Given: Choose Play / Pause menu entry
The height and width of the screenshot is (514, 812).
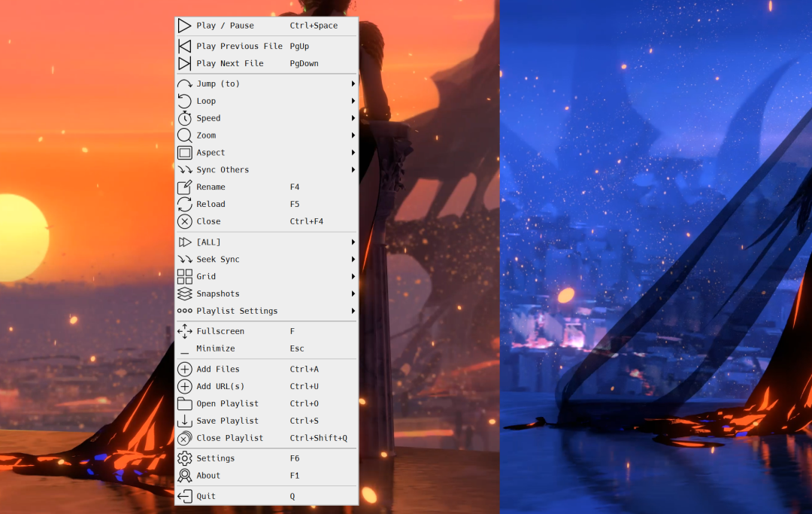Looking at the screenshot, I should click(267, 26).
